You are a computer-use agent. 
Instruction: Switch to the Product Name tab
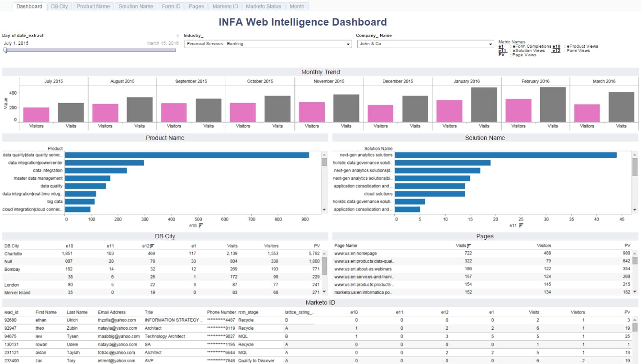[93, 6]
